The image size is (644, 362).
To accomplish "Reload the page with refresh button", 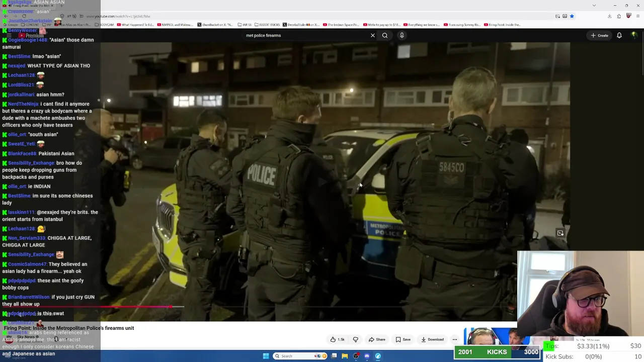I will pyautogui.click(x=24, y=16).
